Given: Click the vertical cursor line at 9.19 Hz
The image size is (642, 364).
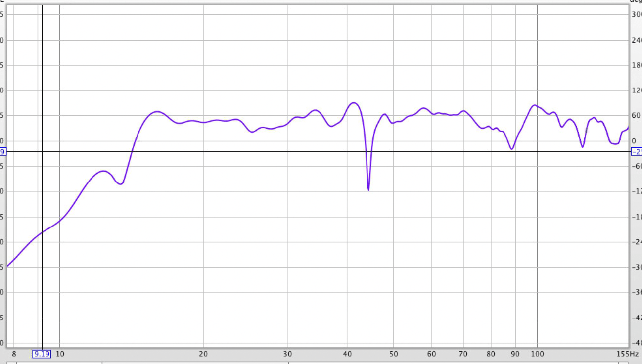Looking at the screenshot, I should 42,177.
